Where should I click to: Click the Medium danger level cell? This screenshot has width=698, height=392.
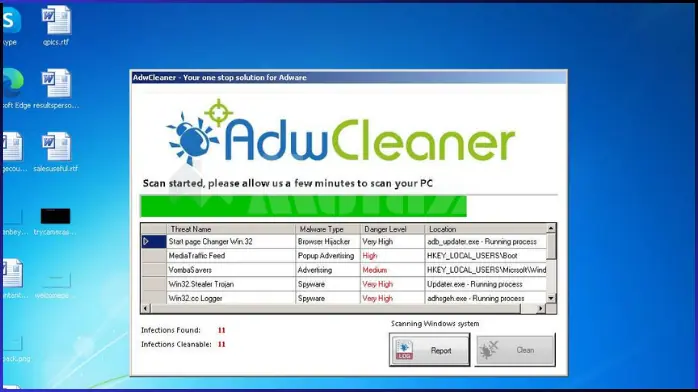pos(392,270)
